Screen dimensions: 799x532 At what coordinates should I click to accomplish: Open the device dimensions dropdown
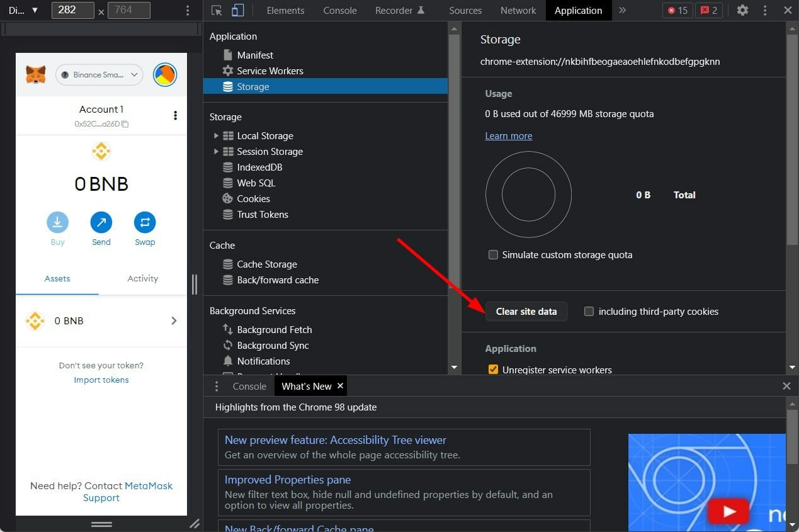[x=23, y=11]
